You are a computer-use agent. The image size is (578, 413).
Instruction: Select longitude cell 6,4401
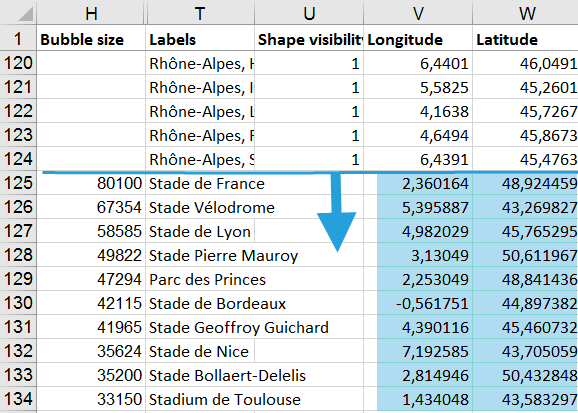[x=418, y=63]
